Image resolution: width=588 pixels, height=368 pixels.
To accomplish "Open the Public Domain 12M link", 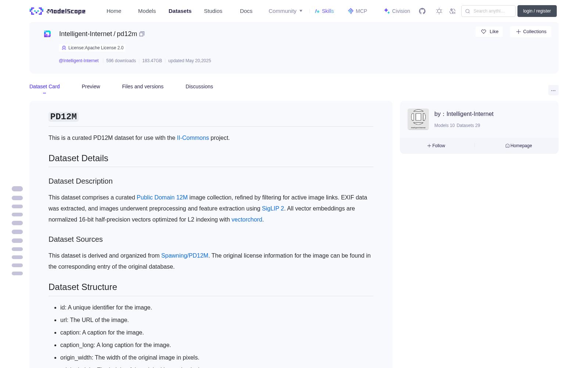I will point(162,197).
